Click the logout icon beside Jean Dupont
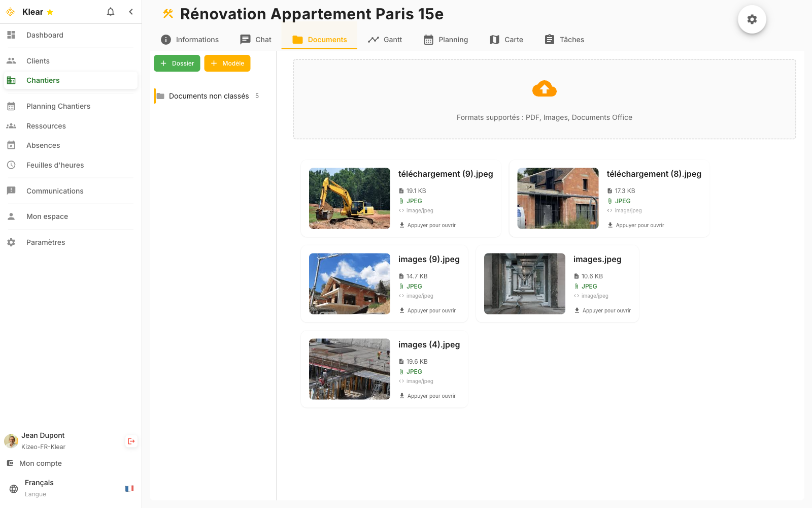Viewport: 812px width, 508px height. click(131, 441)
